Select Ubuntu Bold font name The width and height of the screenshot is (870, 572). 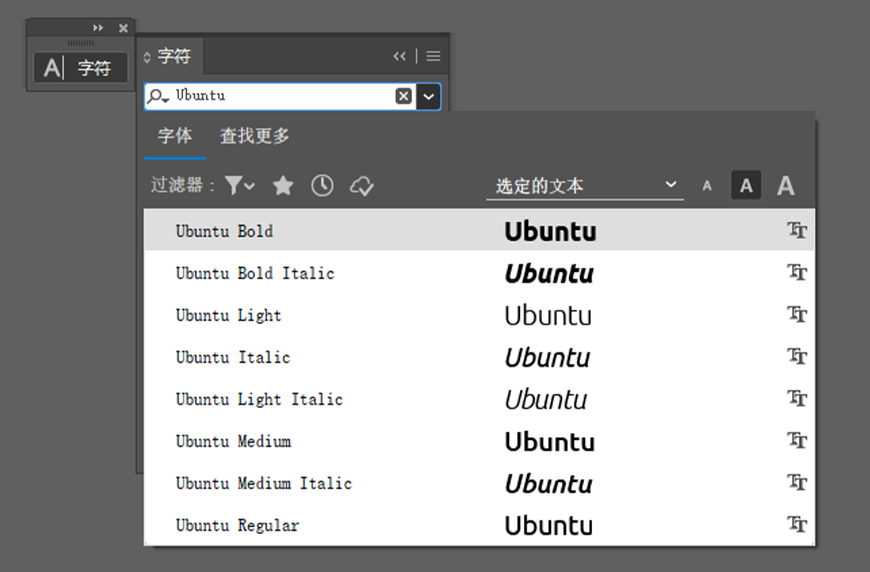[x=224, y=231]
